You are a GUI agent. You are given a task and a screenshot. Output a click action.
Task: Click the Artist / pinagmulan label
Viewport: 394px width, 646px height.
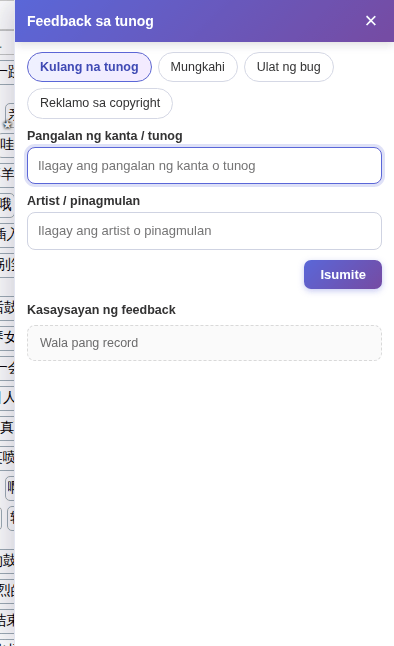[x=84, y=201]
